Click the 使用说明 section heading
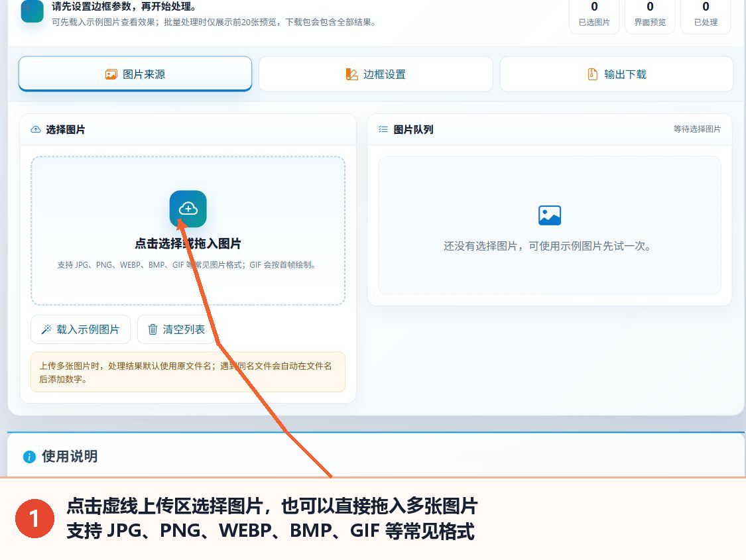 point(70,457)
